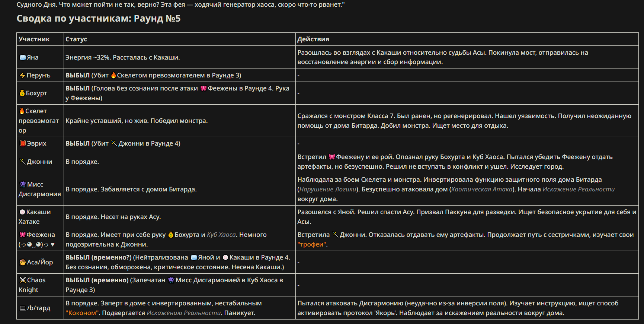The width and height of the screenshot is (644, 324).
Task: Click the pink bow emoji in Бохурт status
Action: pyautogui.click(x=204, y=88)
